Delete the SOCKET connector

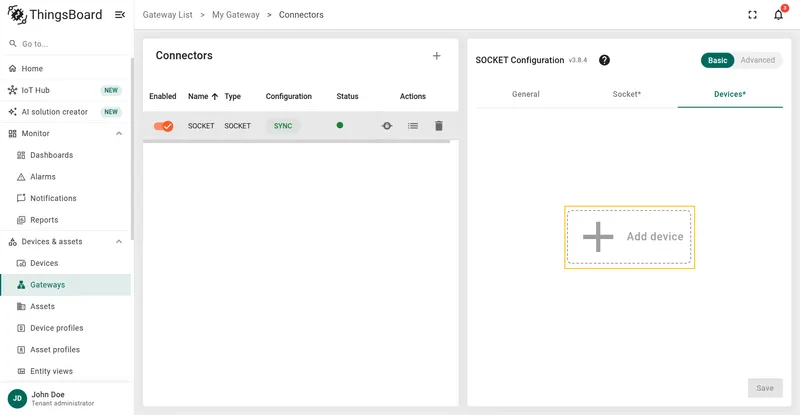(439, 126)
